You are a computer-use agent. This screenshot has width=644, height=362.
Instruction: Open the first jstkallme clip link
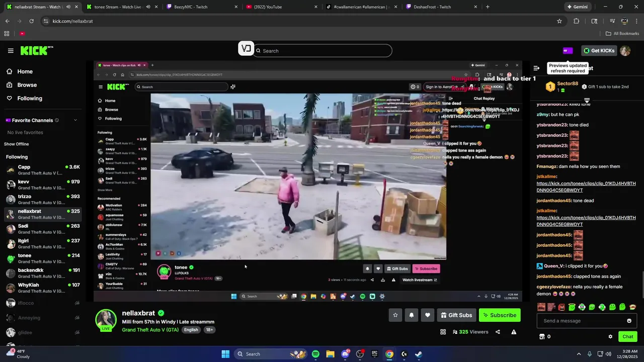586,187
